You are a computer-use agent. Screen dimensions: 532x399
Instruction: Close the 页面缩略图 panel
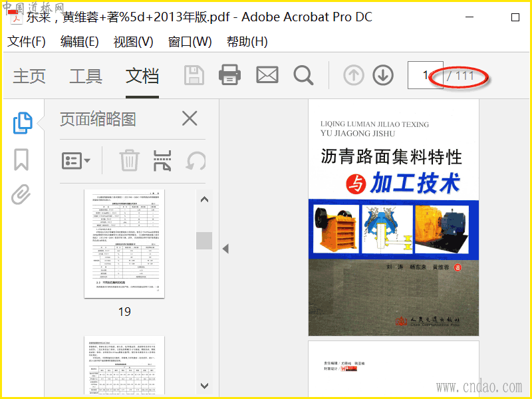[x=190, y=118]
